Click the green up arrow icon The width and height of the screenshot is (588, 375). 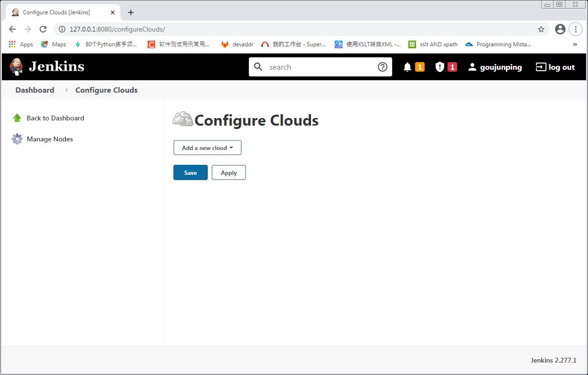17,118
